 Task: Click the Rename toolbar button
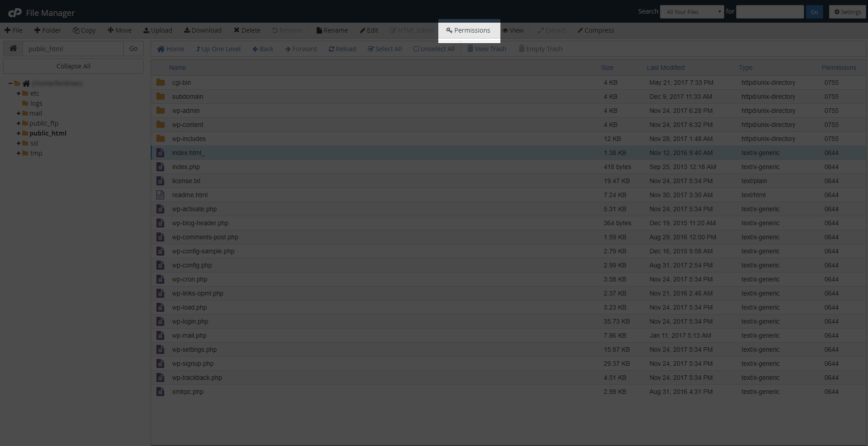coord(332,30)
